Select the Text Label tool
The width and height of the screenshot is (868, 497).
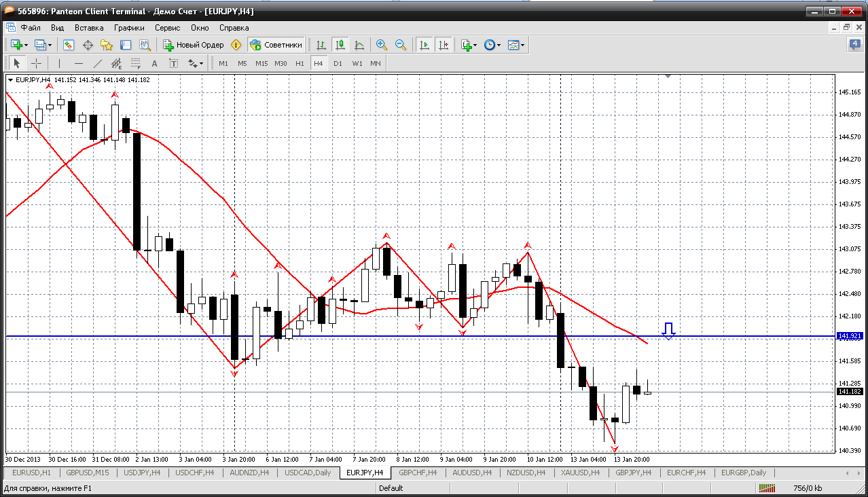point(174,63)
